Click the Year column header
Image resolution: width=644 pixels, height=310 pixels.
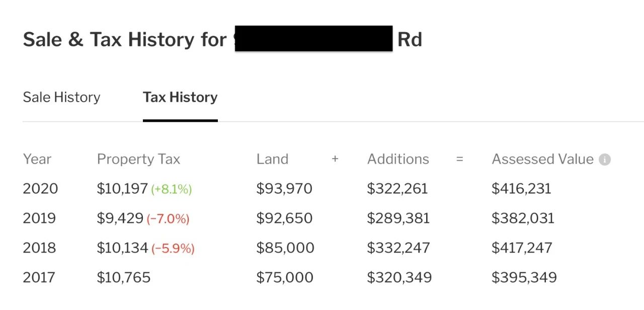(x=37, y=159)
